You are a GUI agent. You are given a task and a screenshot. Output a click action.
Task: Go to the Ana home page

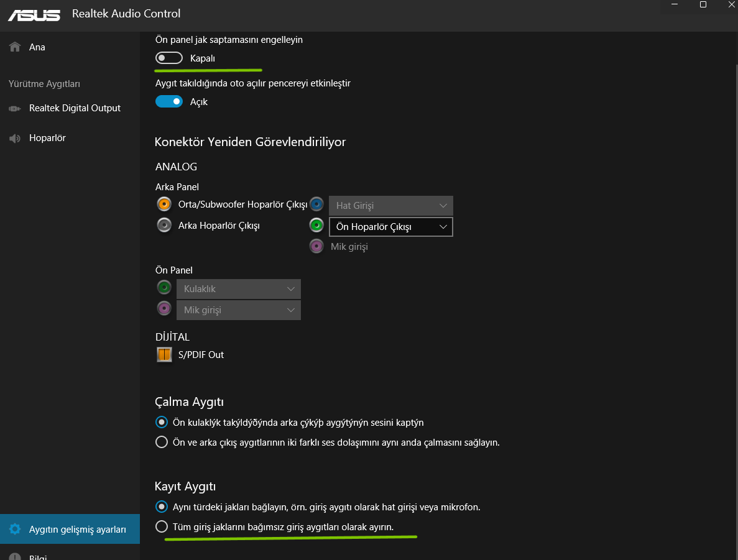click(70, 47)
